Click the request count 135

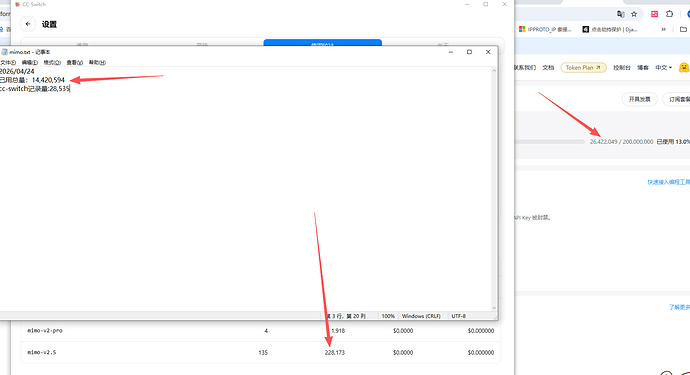[x=263, y=353]
